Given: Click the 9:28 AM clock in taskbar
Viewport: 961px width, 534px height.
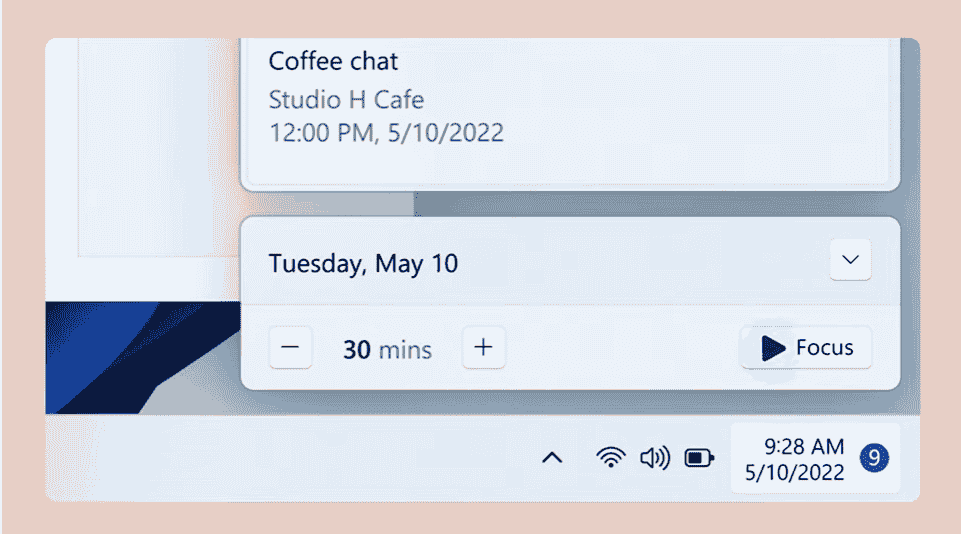Looking at the screenshot, I should [x=804, y=446].
